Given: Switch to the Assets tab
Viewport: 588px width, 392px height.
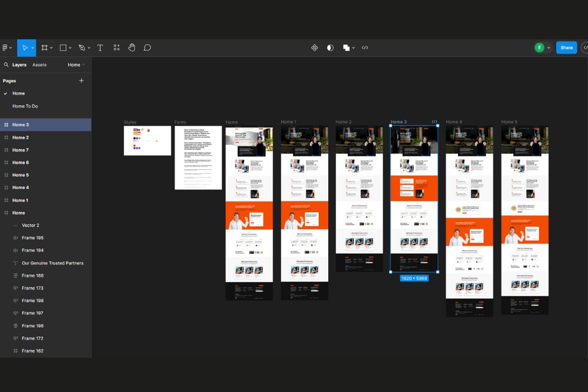Looking at the screenshot, I should [x=39, y=65].
